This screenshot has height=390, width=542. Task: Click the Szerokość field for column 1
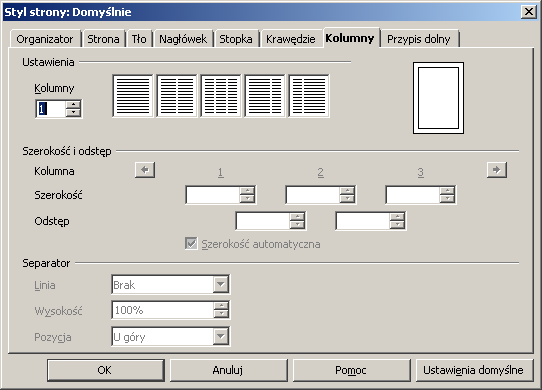click(213, 195)
